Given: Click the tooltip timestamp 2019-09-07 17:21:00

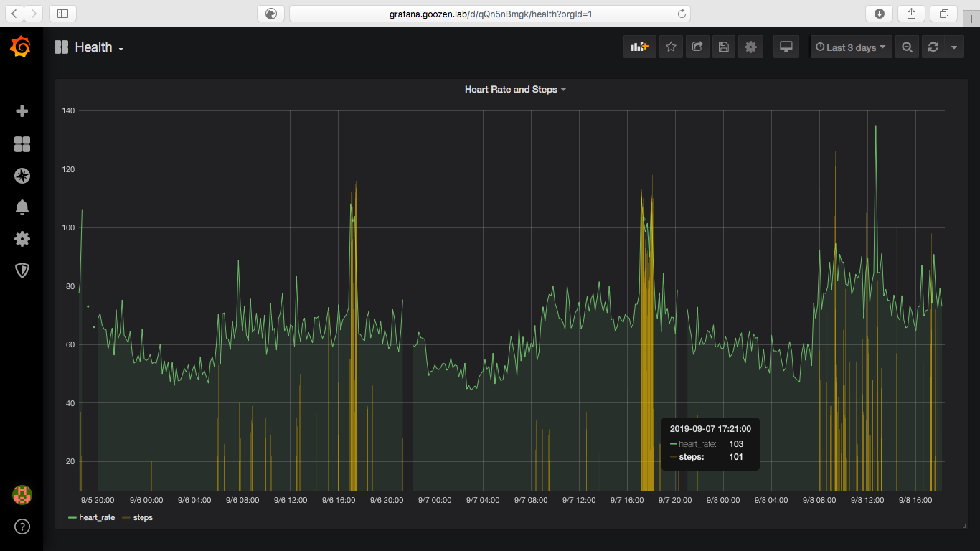Looking at the screenshot, I should point(710,428).
